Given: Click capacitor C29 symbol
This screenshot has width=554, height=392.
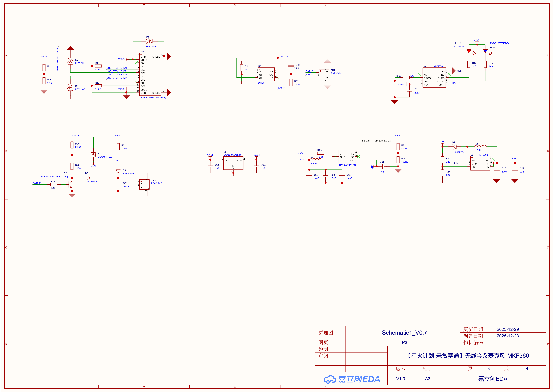Looking at the screenshot, I should click(326, 176).
